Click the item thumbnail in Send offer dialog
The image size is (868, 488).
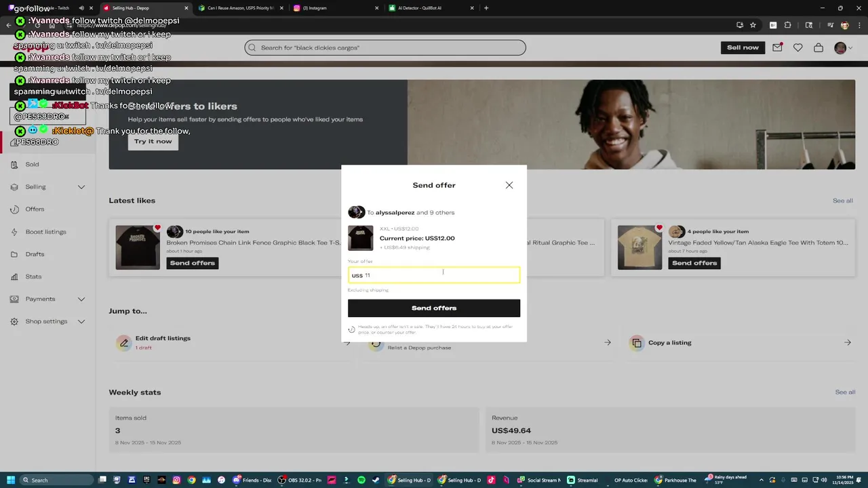point(361,238)
